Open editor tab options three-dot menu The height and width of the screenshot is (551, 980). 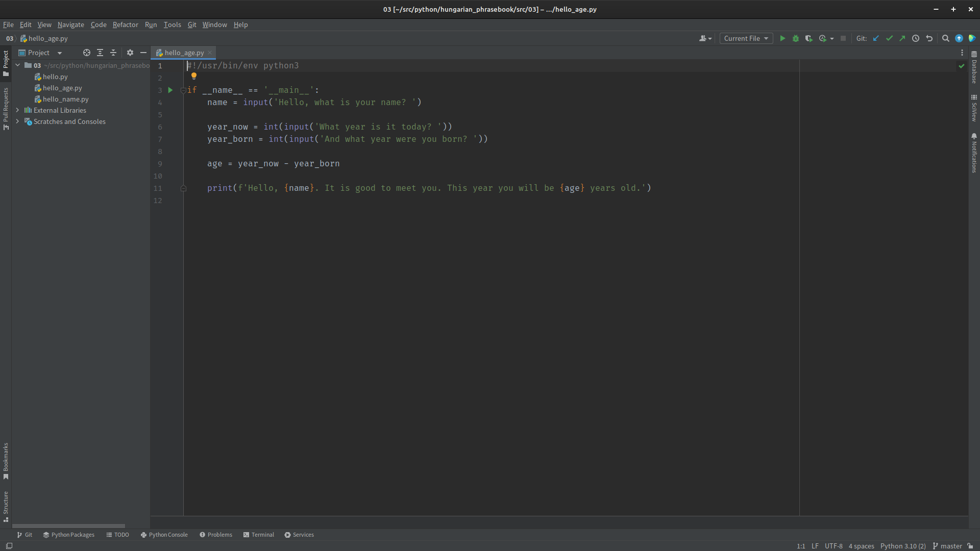tap(962, 53)
